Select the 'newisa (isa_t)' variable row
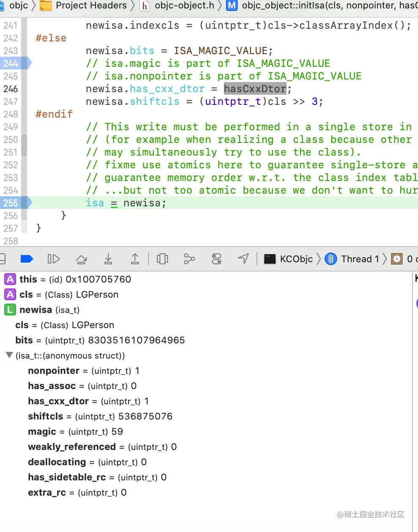The width and height of the screenshot is (418, 532). 206,310
